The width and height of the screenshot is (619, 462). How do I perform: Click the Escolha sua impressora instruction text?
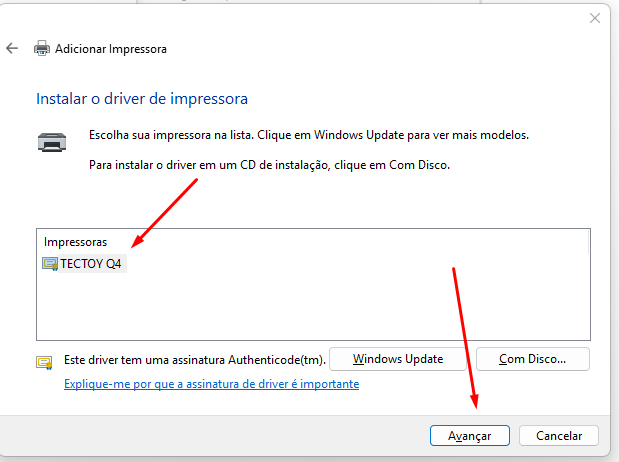pyautogui.click(x=308, y=134)
